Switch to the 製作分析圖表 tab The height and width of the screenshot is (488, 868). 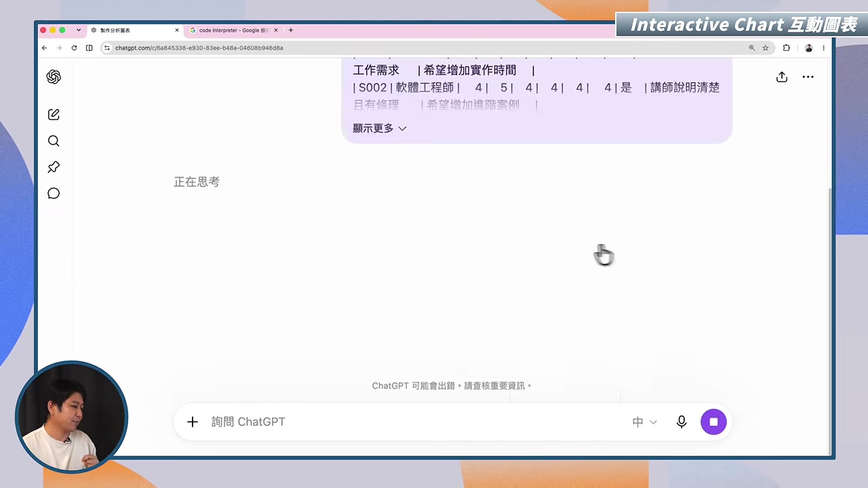pos(135,30)
